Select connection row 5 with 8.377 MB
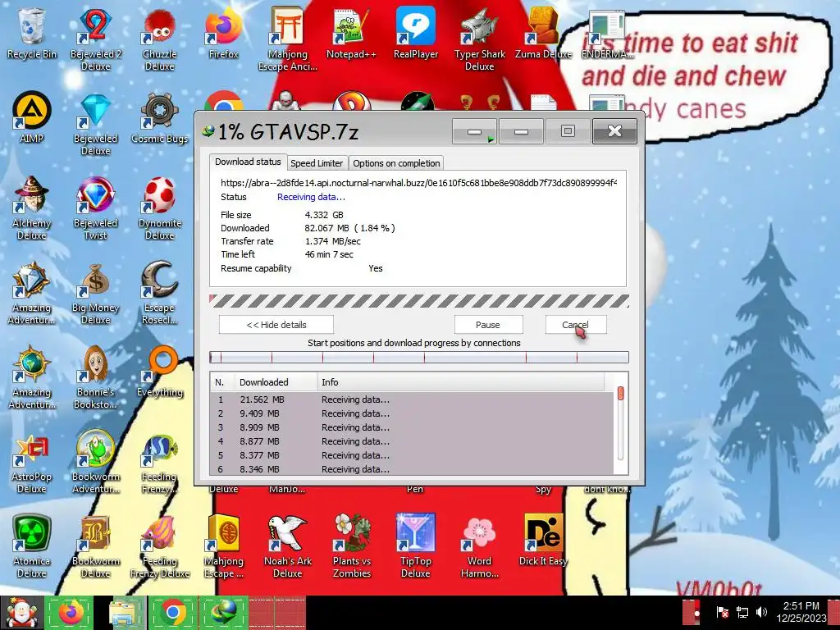840x630 pixels. [412, 455]
